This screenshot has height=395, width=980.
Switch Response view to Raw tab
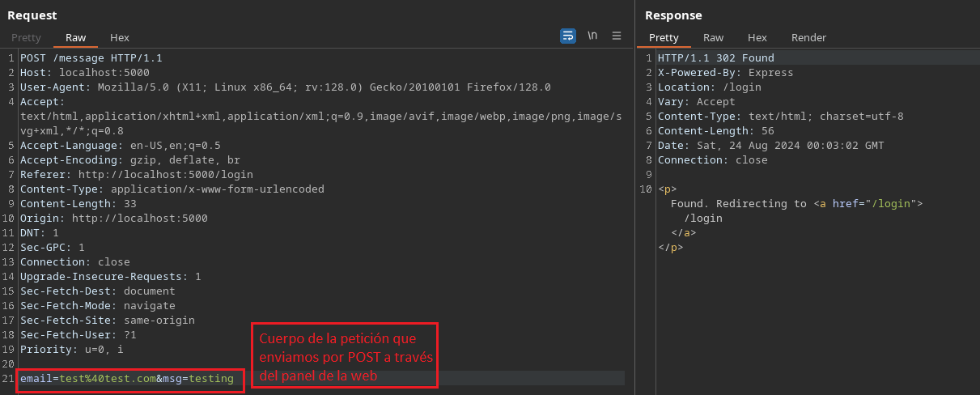713,37
